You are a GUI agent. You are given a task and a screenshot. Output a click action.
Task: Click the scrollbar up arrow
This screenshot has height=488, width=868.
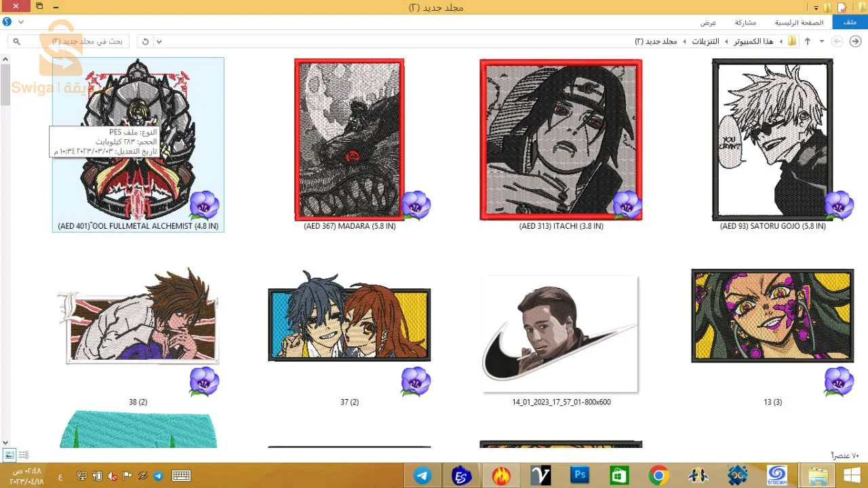point(5,59)
